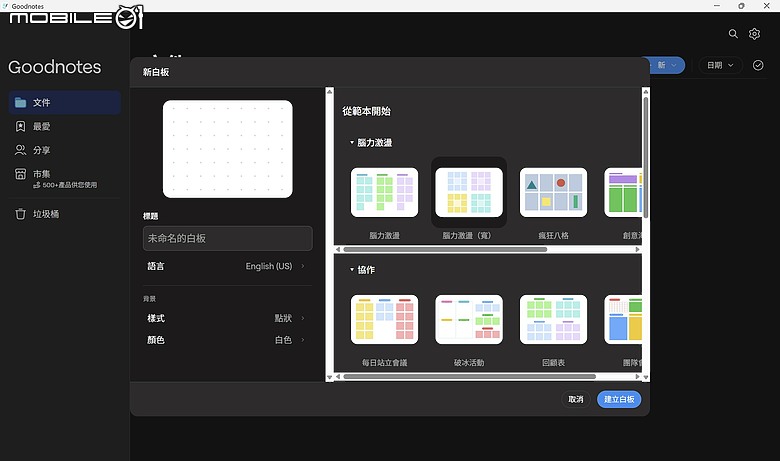Image resolution: width=780 pixels, height=461 pixels.
Task: Click the 協作 row horizontal scrollbar
Action: coord(469,376)
